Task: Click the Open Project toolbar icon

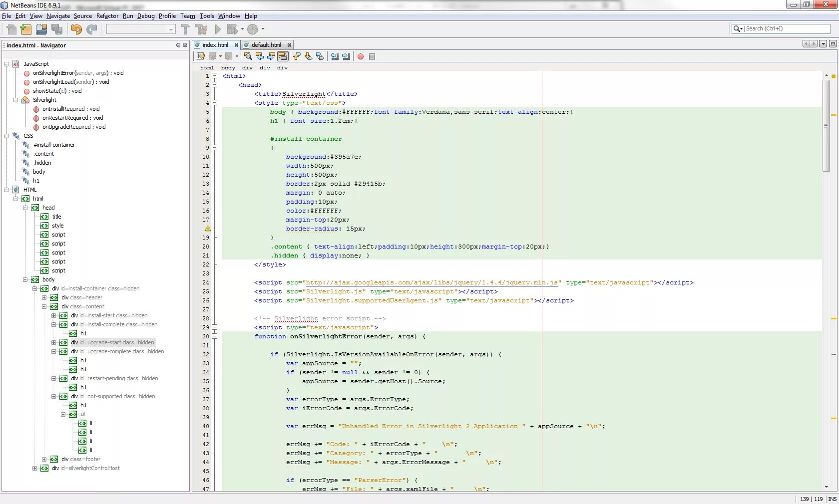Action: click(41, 29)
